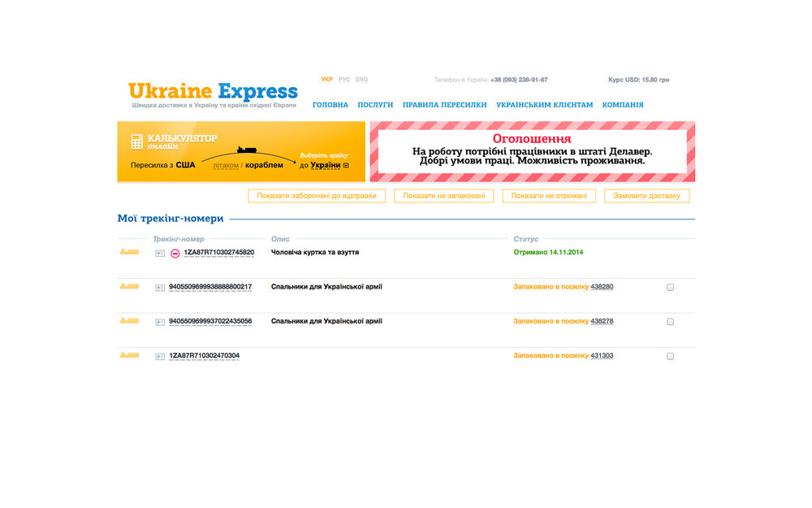Screen dimensions: 812x508
Task: Click the Статус column header
Action: pyautogui.click(x=525, y=239)
